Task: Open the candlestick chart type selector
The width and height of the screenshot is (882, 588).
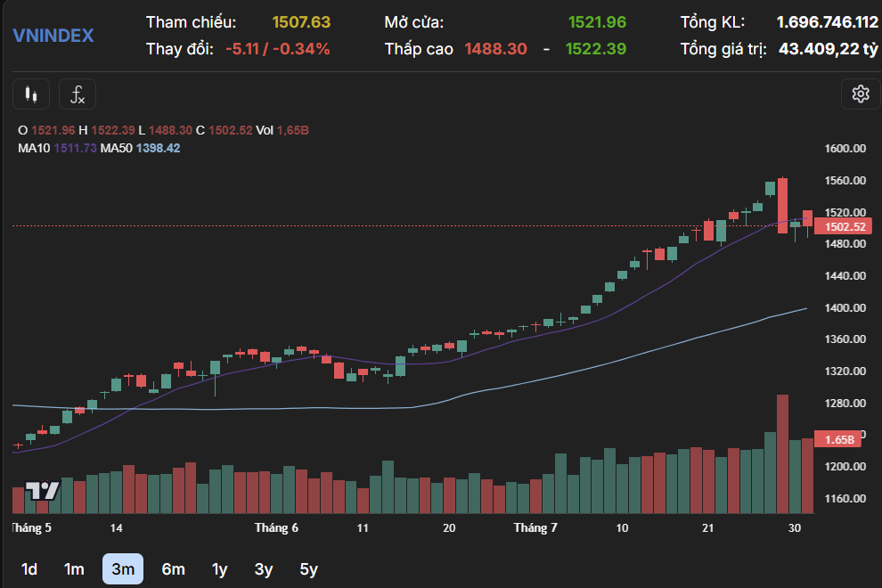Action: pyautogui.click(x=31, y=94)
